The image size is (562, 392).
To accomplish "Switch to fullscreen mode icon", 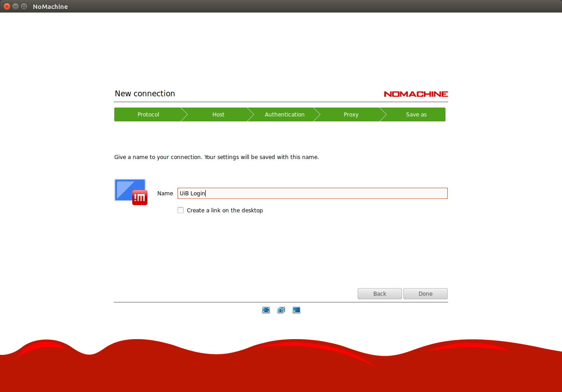I will point(266,310).
